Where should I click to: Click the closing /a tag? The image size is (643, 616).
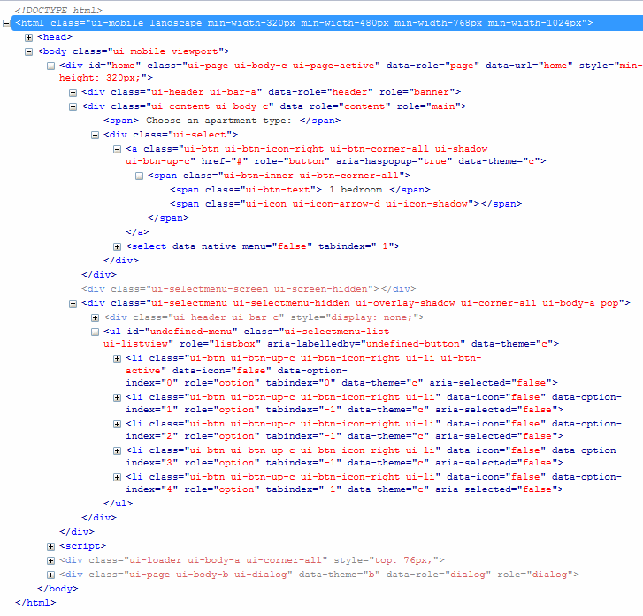(137, 232)
